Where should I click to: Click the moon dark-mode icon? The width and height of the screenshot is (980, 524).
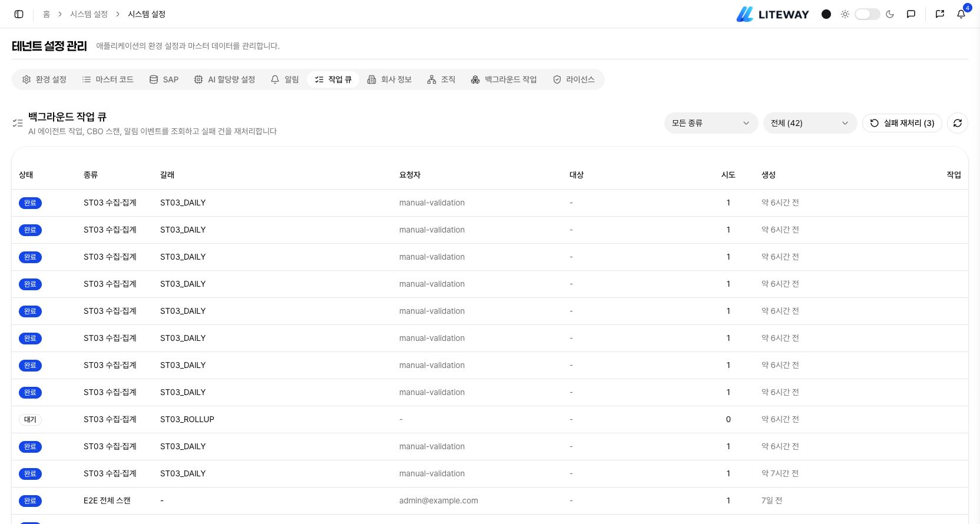pos(890,14)
